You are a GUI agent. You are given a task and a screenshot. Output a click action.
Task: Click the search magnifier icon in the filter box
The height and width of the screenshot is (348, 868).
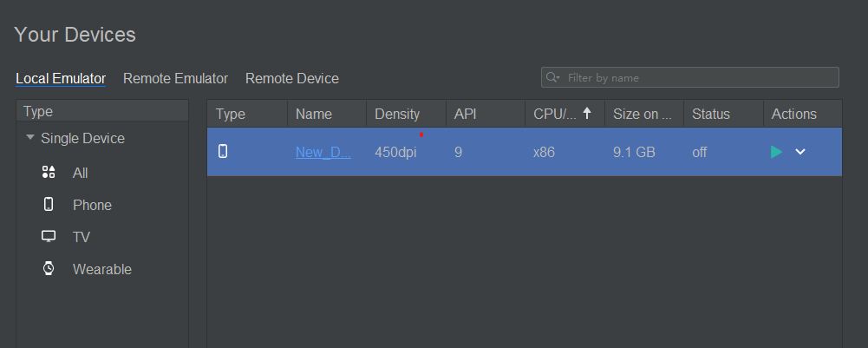(552, 77)
